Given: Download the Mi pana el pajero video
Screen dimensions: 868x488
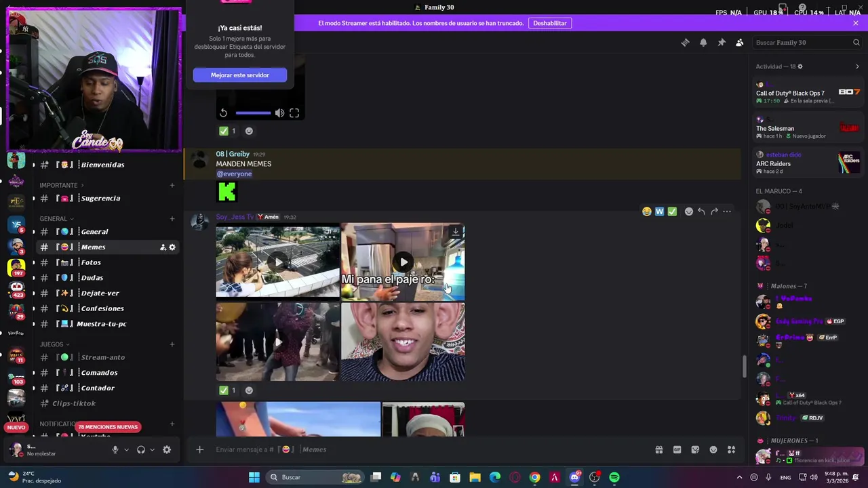Looking at the screenshot, I should [456, 232].
